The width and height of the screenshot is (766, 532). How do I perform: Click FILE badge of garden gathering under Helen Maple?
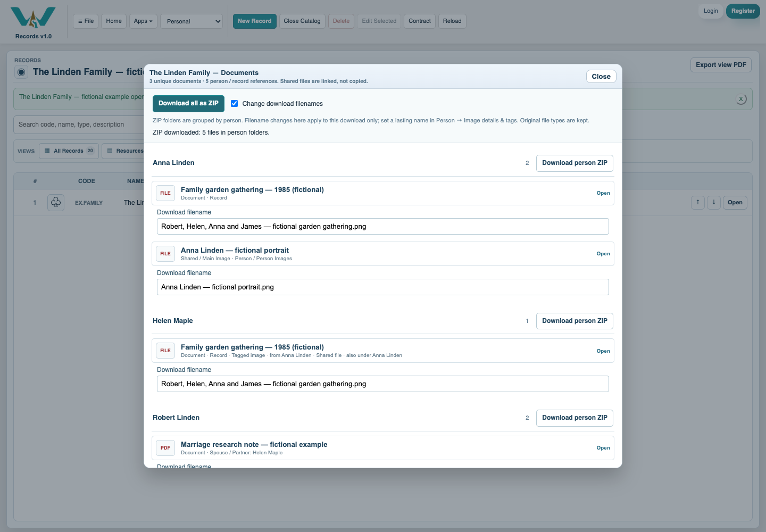pos(165,351)
